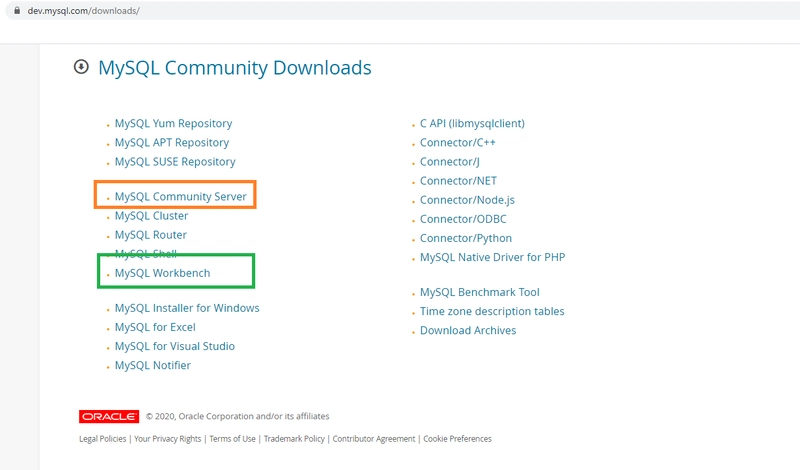Open MySQL for Visual Studio link
The width and height of the screenshot is (800, 470).
coord(174,347)
